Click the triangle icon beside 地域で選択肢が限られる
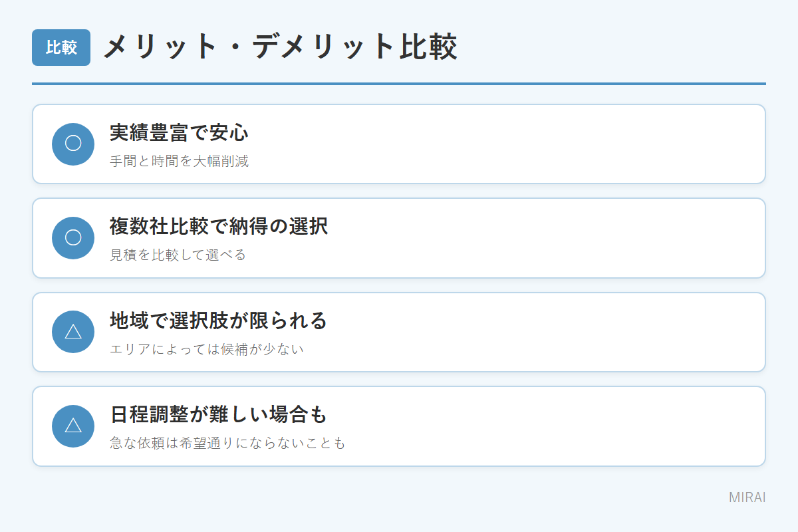Image resolution: width=798 pixels, height=532 pixels. tap(73, 332)
